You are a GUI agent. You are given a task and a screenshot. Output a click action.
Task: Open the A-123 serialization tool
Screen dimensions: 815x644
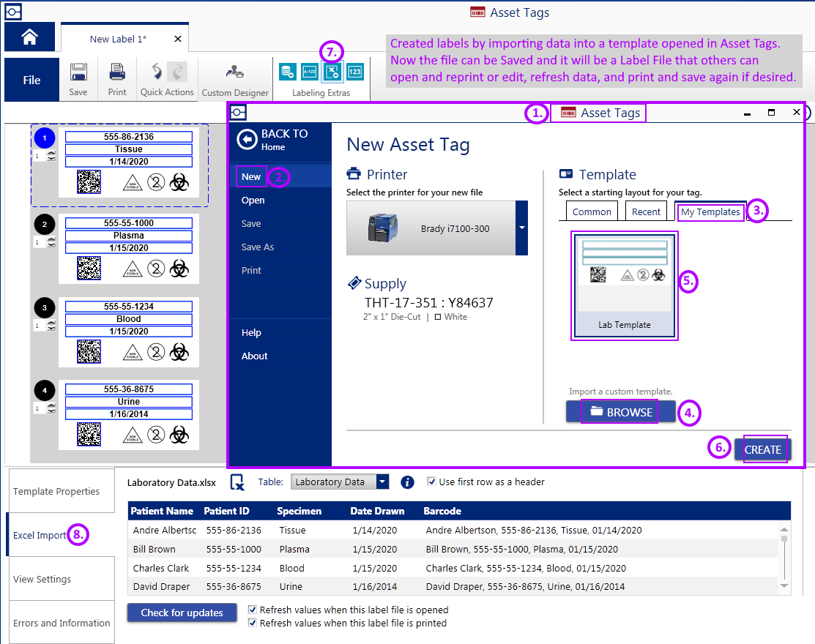pos(310,72)
